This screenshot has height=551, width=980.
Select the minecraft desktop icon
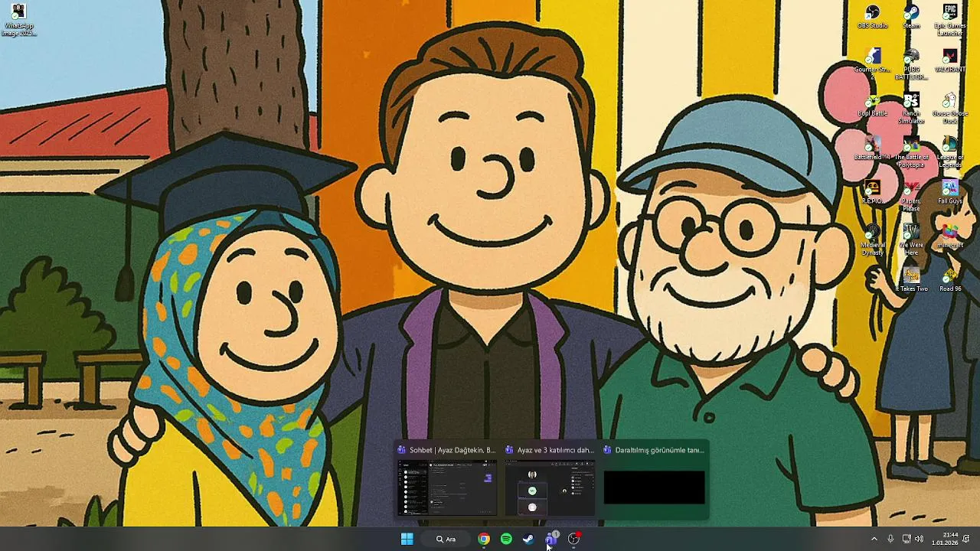(950, 237)
